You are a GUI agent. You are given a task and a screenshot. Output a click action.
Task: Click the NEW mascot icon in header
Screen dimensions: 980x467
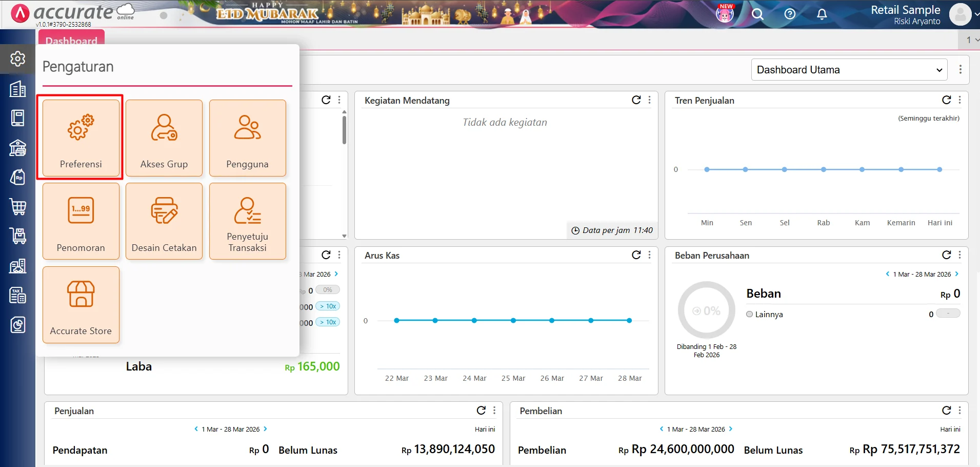tap(725, 13)
